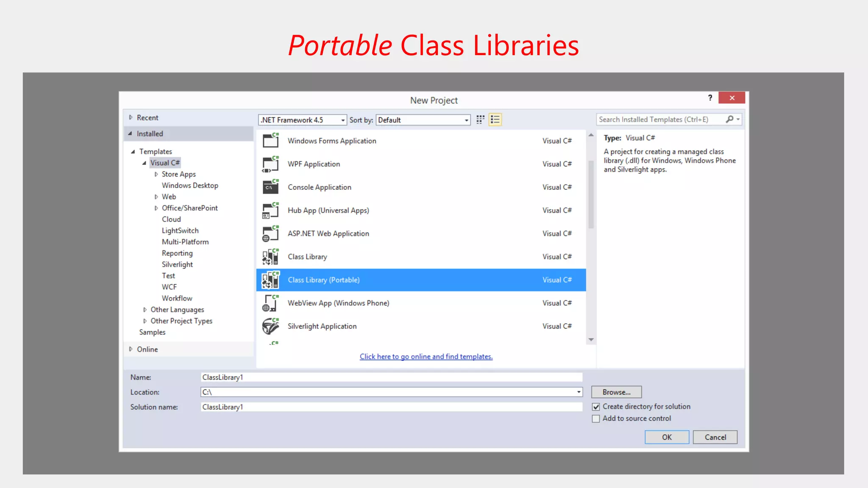The height and width of the screenshot is (488, 868).
Task: Click the Hub App (Universal Apps) icon
Action: coord(270,210)
